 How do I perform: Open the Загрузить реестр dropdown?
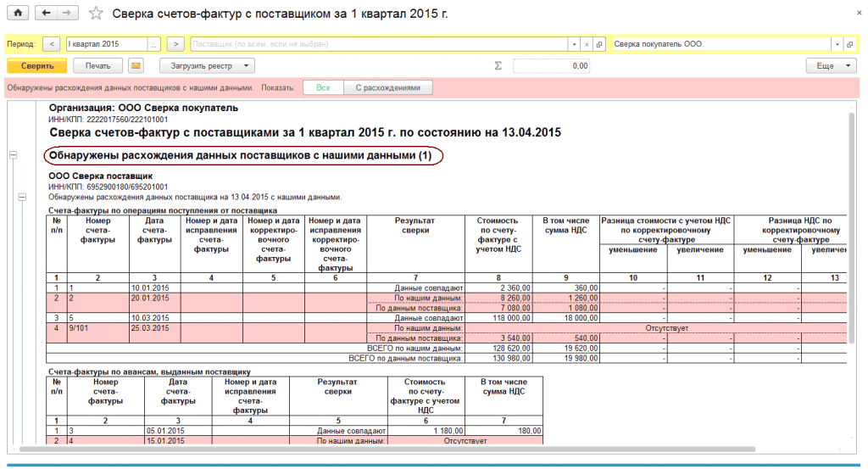point(207,65)
